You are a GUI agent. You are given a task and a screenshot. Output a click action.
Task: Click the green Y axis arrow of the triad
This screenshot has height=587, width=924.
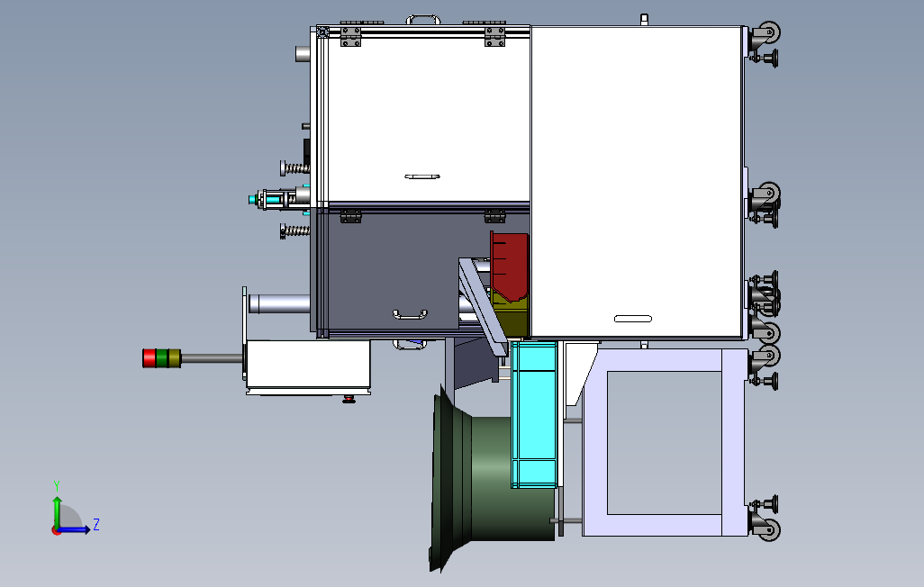point(57,511)
